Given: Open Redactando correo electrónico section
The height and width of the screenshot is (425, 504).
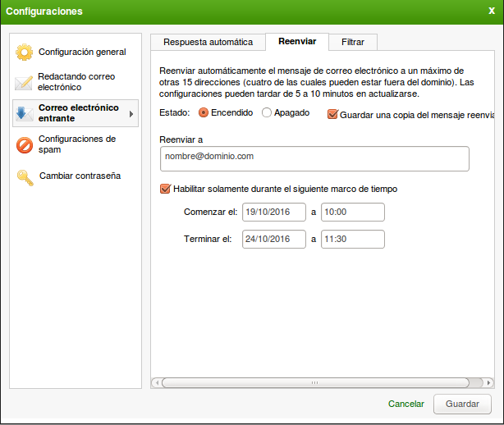Looking at the screenshot, I should pyautogui.click(x=76, y=82).
